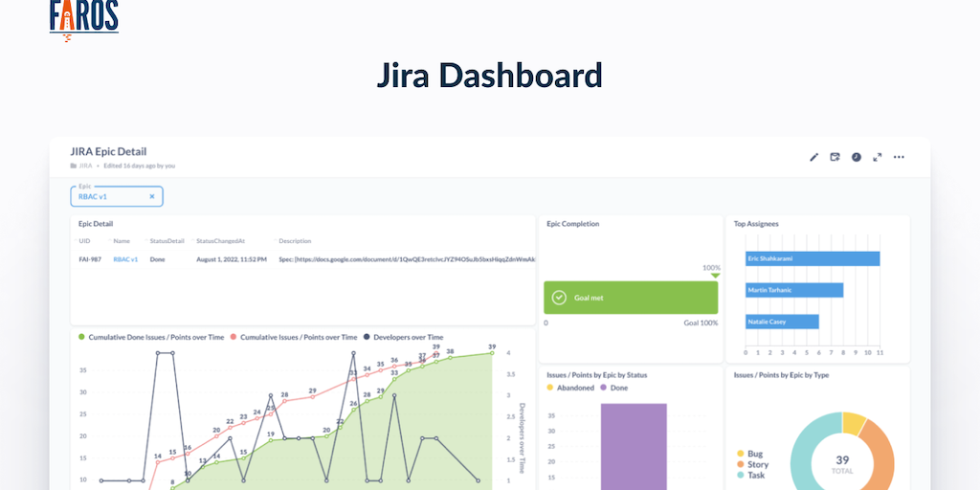
Task: Open the clock revision history icon
Action: click(x=857, y=158)
